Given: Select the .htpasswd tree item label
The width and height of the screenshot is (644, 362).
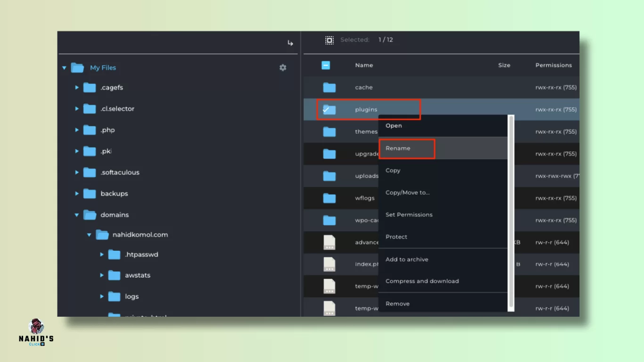Looking at the screenshot, I should pyautogui.click(x=141, y=255).
